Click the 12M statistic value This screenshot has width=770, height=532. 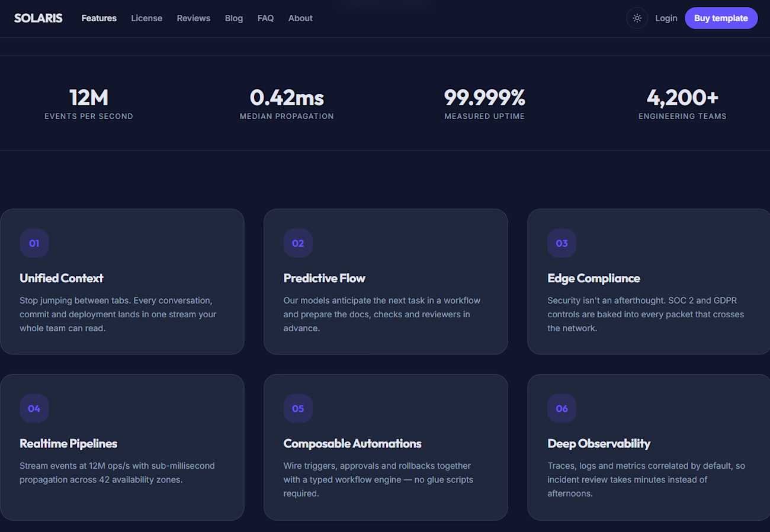tap(89, 98)
